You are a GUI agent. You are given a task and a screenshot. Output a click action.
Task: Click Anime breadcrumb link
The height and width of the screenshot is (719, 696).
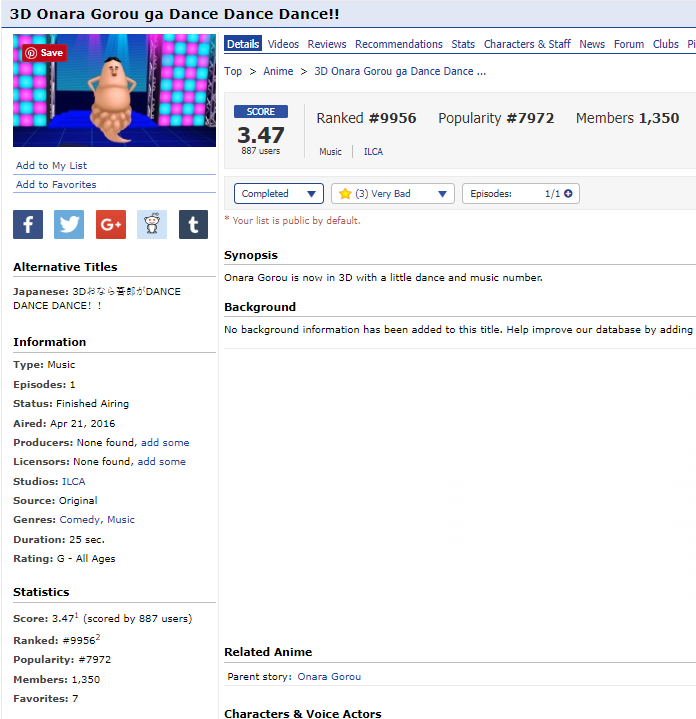click(278, 72)
